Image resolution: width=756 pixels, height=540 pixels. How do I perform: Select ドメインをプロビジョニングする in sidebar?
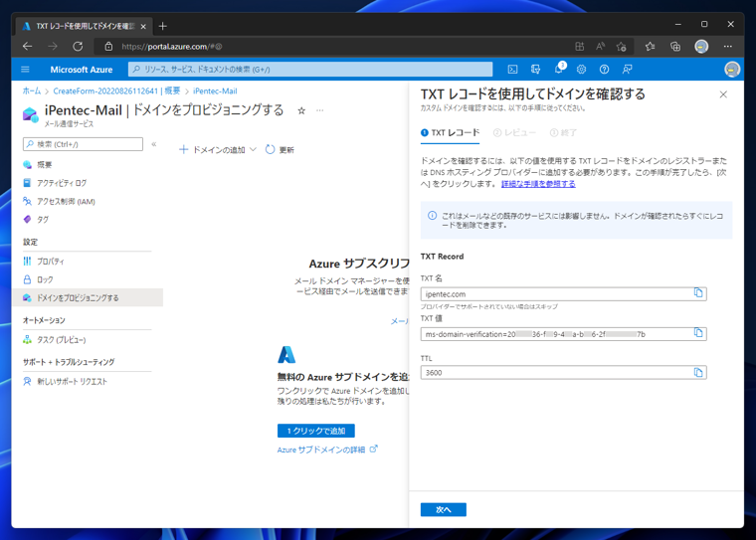click(88, 298)
